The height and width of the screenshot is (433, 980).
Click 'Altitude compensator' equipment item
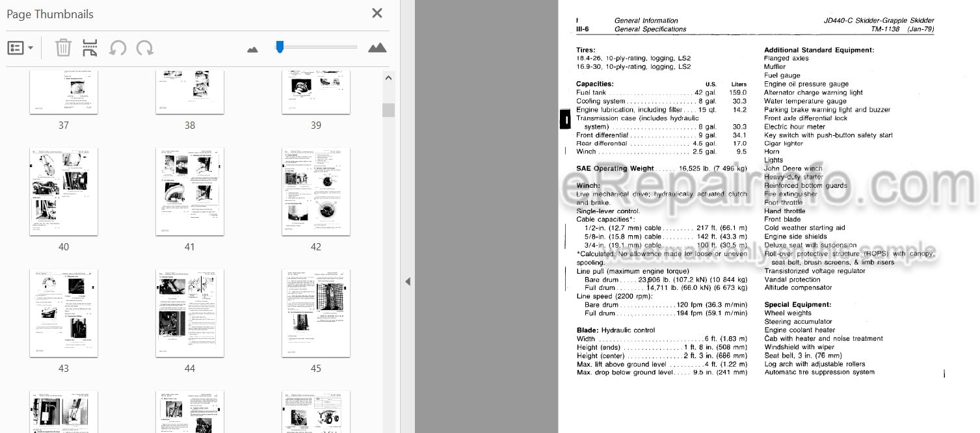click(x=798, y=287)
